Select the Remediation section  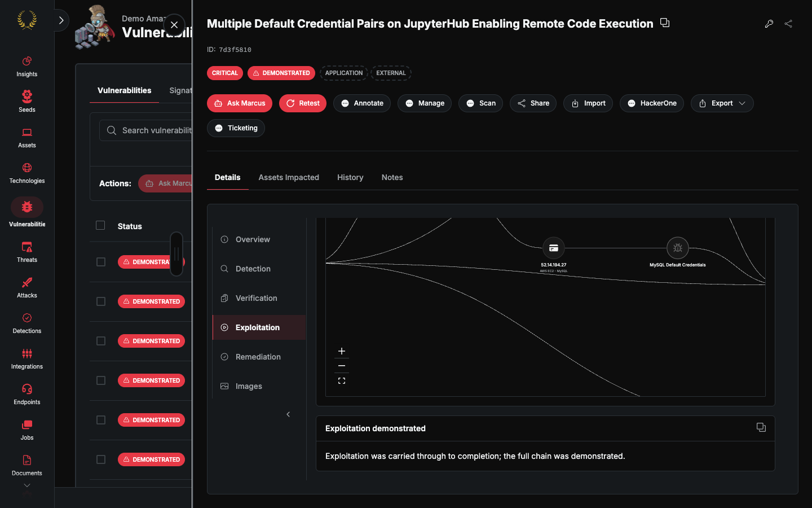click(259, 357)
